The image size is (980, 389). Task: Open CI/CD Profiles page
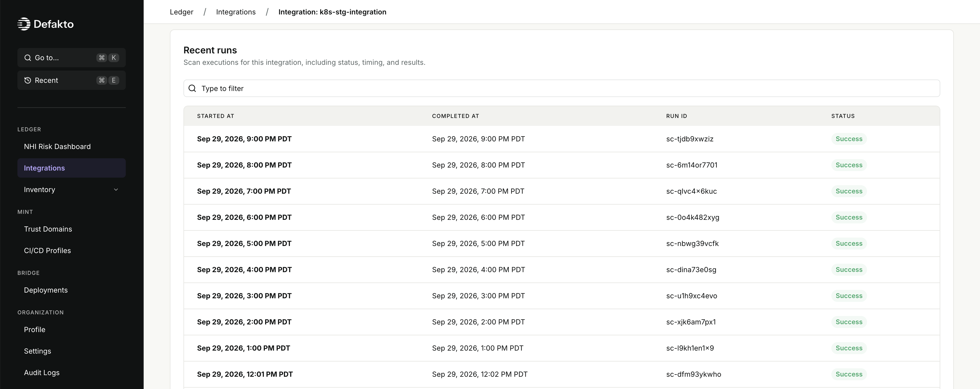coord(72,250)
